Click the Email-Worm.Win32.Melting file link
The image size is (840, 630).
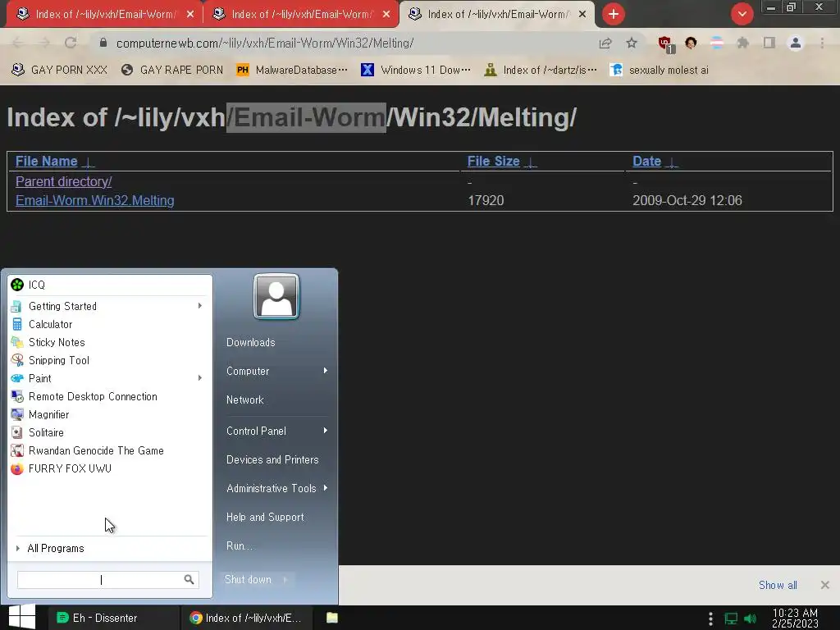[95, 200]
